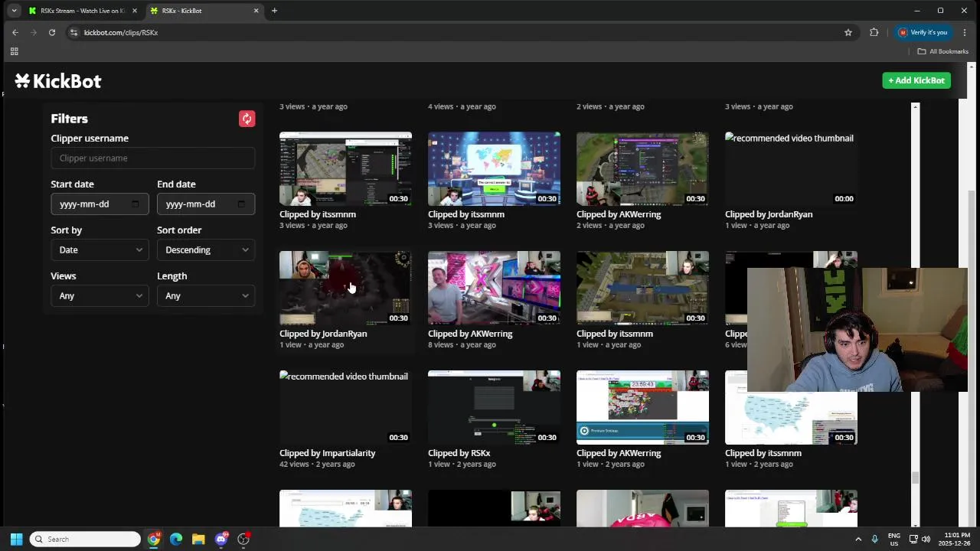Bookmark this page with the star icon
Image resolution: width=980 pixels, height=551 pixels.
(848, 32)
